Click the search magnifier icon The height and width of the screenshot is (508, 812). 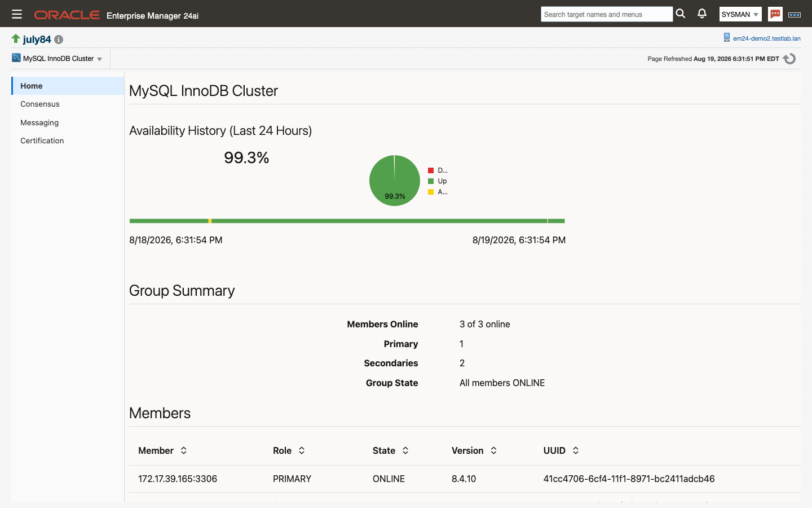(x=681, y=14)
